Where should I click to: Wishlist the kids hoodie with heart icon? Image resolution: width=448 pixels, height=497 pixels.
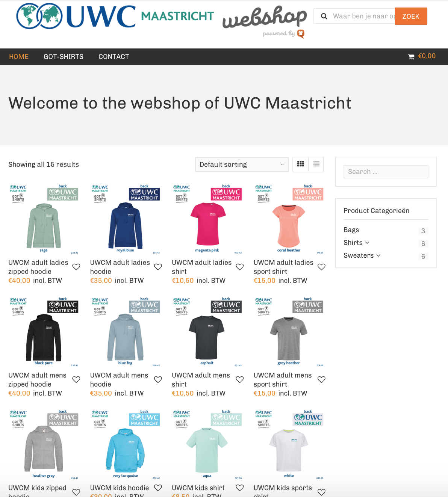pos(158,488)
